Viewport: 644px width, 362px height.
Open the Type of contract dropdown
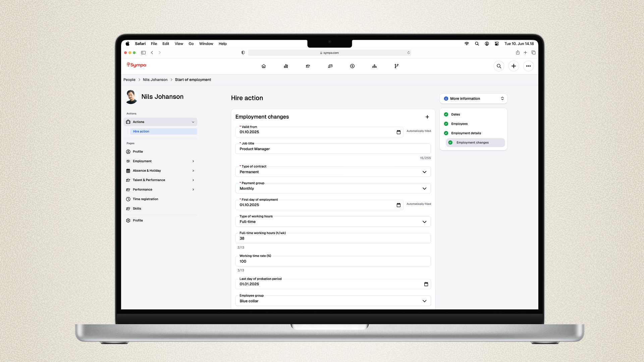333,172
